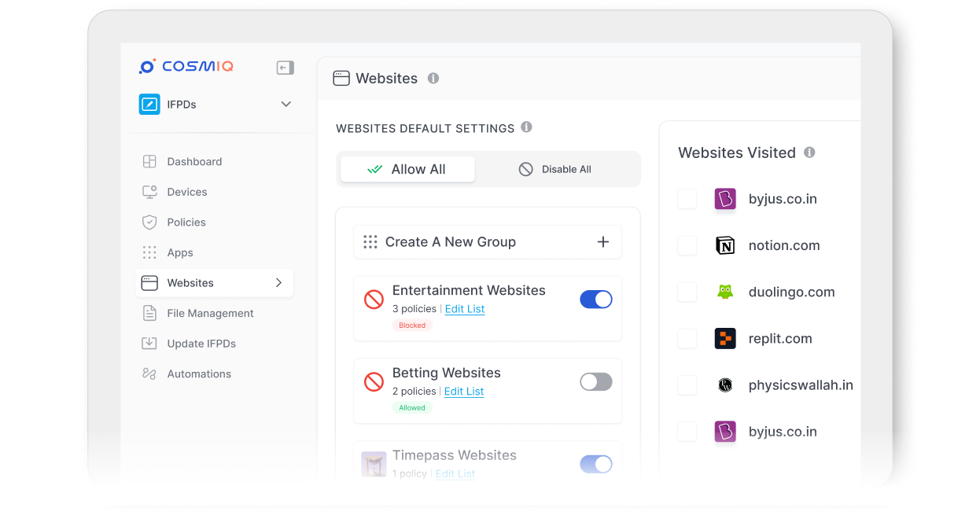Click info icon next to Websites Default Settings
This screenshot has width=980, height=515.
526,127
